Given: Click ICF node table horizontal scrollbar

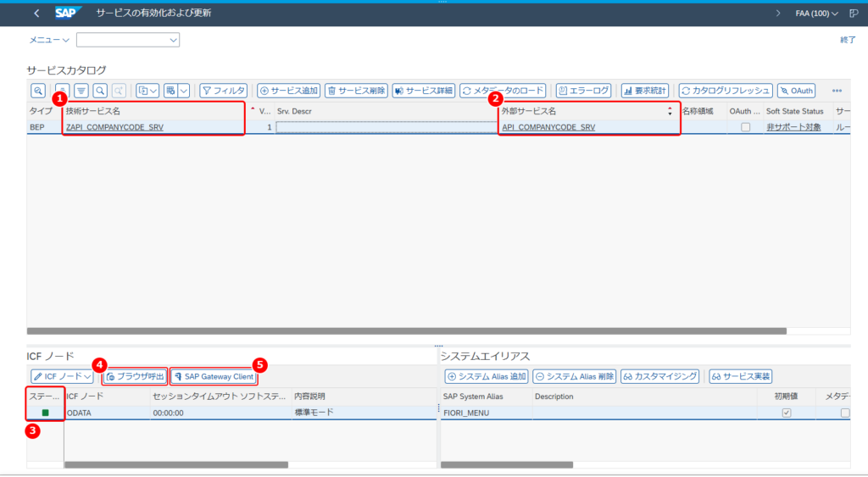Looking at the screenshot, I should tap(176, 465).
